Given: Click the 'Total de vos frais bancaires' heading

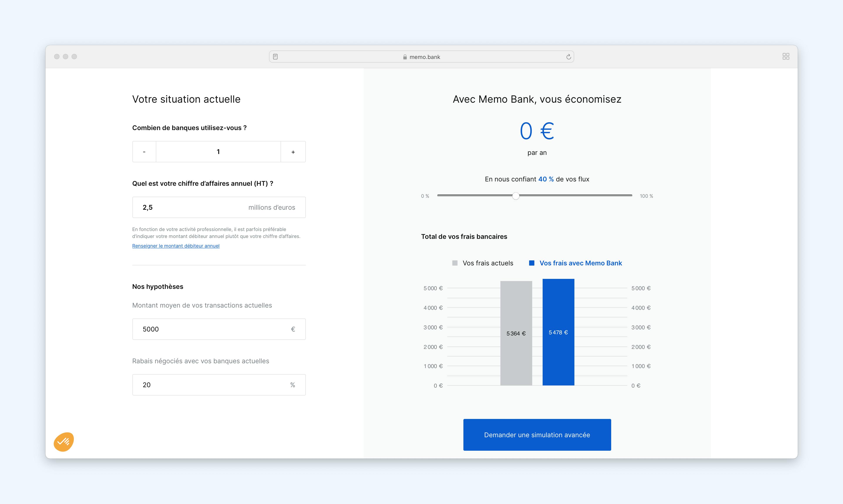Looking at the screenshot, I should (x=464, y=237).
